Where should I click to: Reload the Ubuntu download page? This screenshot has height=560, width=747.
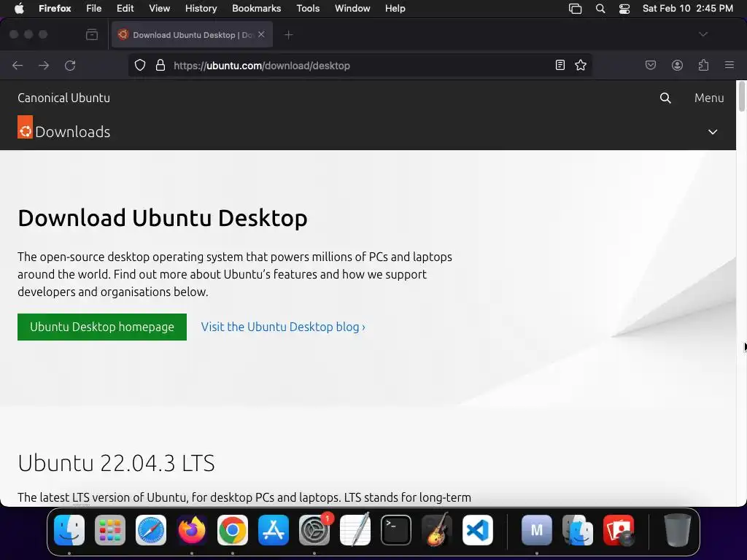(x=70, y=65)
